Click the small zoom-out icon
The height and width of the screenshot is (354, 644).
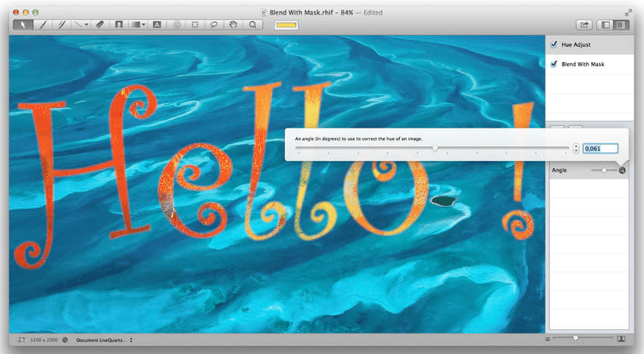(x=548, y=339)
